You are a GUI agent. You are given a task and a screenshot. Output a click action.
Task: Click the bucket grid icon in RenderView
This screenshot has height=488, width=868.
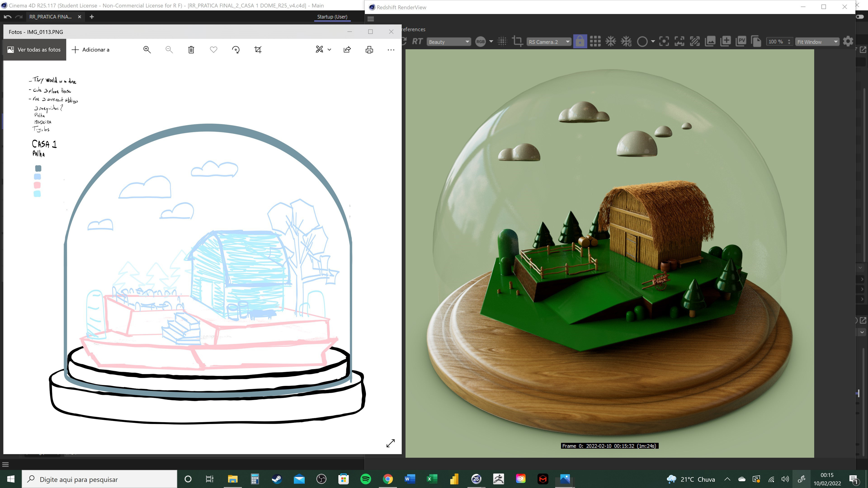tap(595, 41)
